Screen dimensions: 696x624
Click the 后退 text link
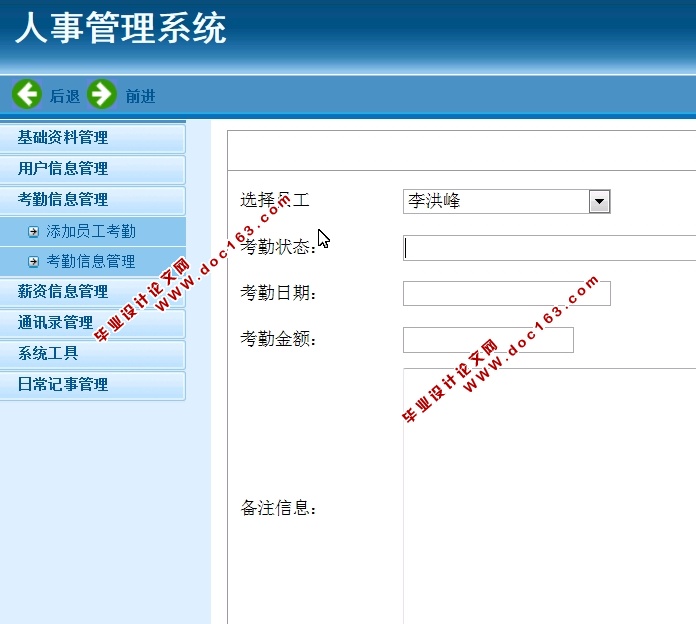65,97
